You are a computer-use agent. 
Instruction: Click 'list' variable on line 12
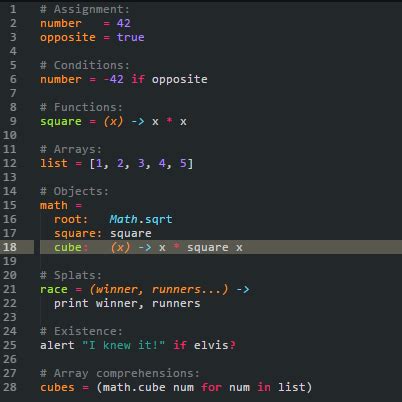(54, 163)
